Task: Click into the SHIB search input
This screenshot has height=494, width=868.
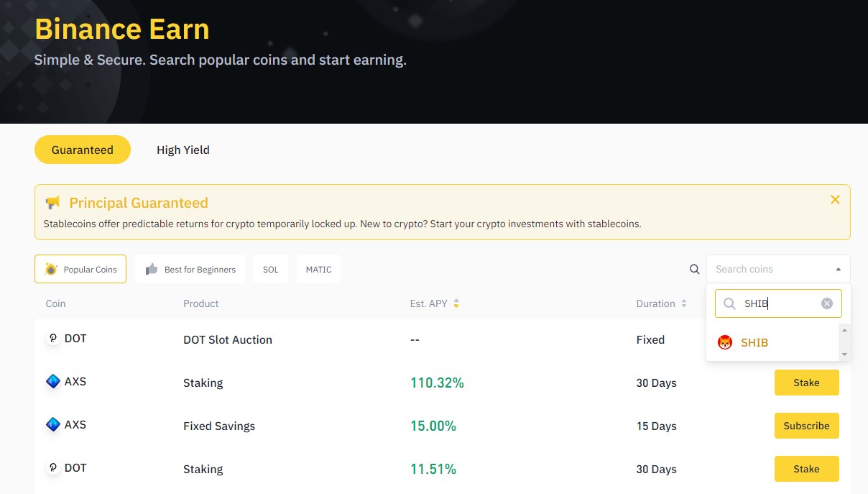Action: click(x=780, y=303)
